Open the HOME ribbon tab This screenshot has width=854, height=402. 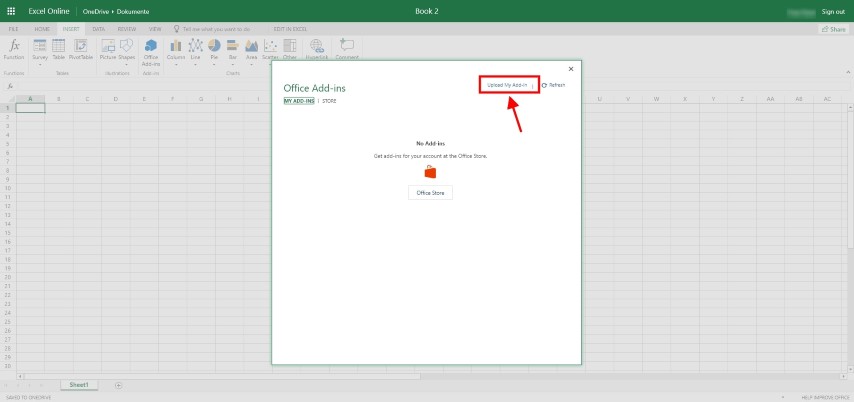point(42,30)
